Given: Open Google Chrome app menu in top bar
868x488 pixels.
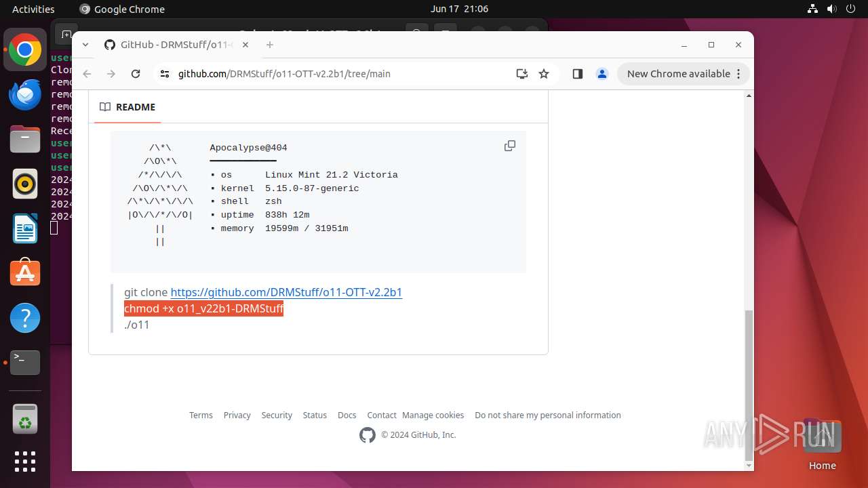Looking at the screenshot, I should point(122,9).
